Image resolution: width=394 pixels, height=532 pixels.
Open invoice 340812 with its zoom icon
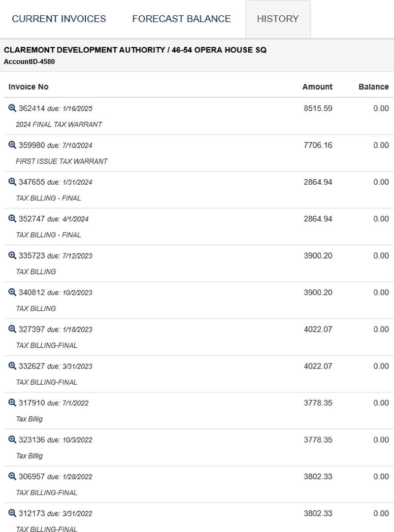click(12, 292)
